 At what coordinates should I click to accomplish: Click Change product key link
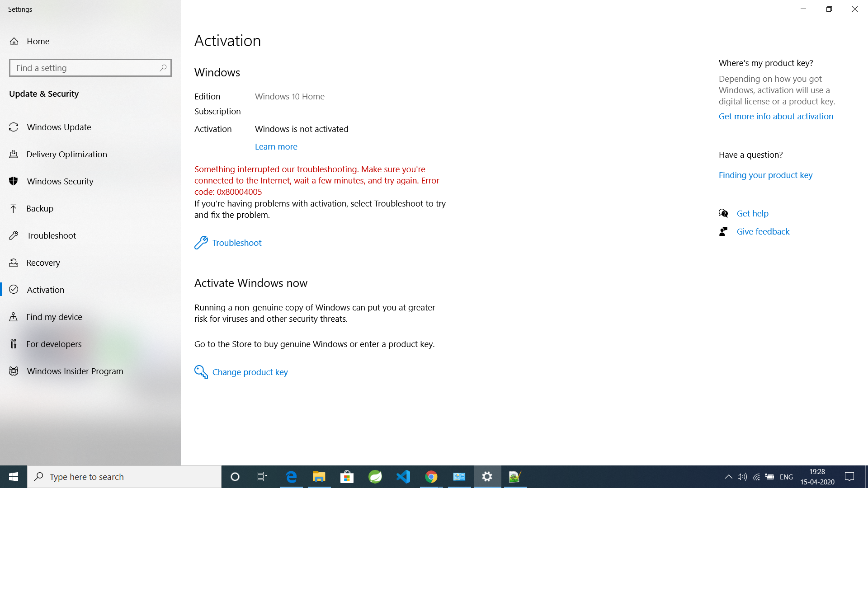(x=250, y=372)
